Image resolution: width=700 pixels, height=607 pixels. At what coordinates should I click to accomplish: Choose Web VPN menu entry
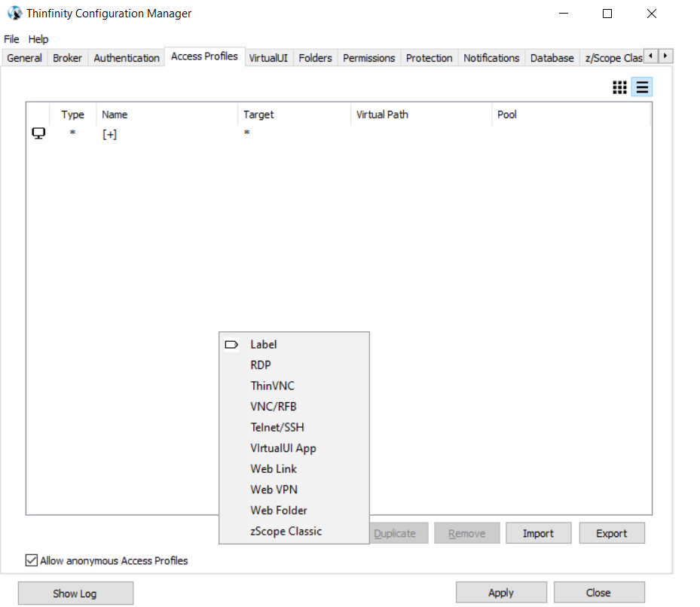tap(294, 490)
